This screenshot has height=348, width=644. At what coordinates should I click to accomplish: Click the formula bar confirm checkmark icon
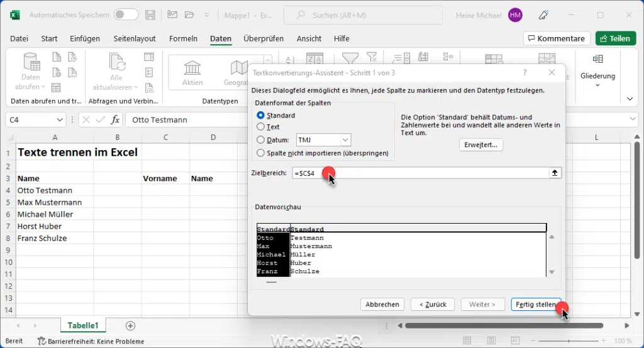pos(100,120)
